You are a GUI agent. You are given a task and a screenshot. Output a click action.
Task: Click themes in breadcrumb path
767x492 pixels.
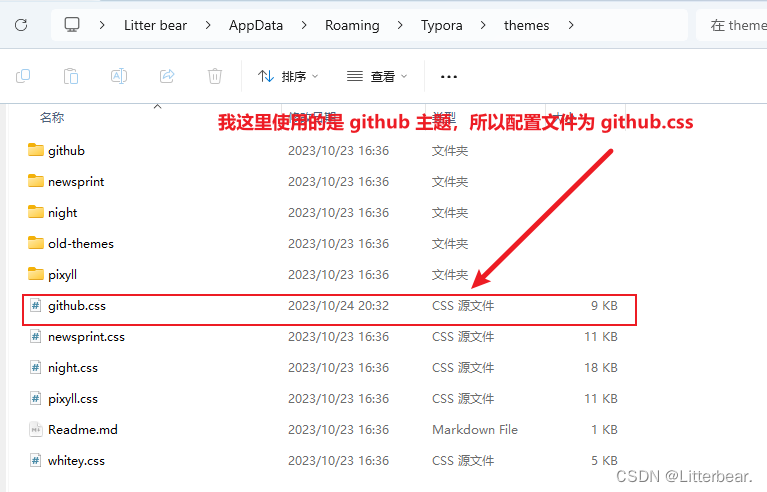(x=526, y=25)
